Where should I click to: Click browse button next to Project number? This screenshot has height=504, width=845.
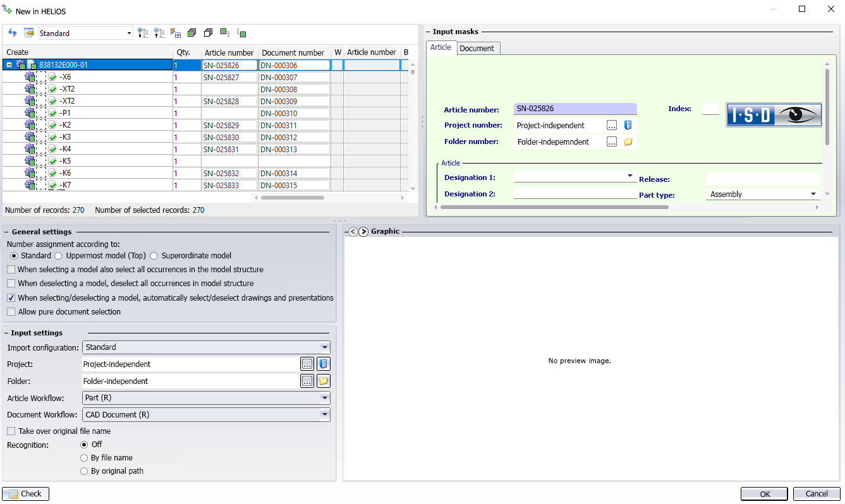point(612,125)
